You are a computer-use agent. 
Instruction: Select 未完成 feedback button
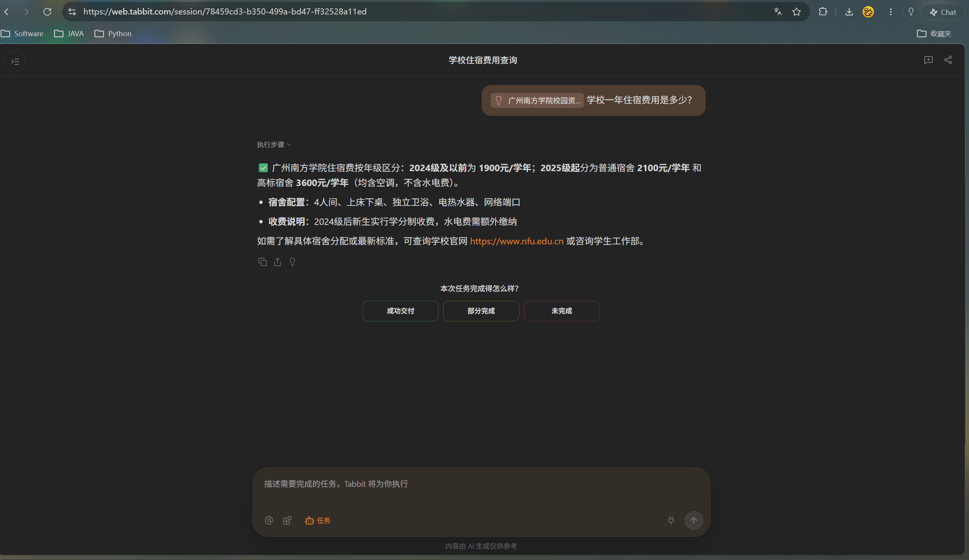click(x=562, y=311)
